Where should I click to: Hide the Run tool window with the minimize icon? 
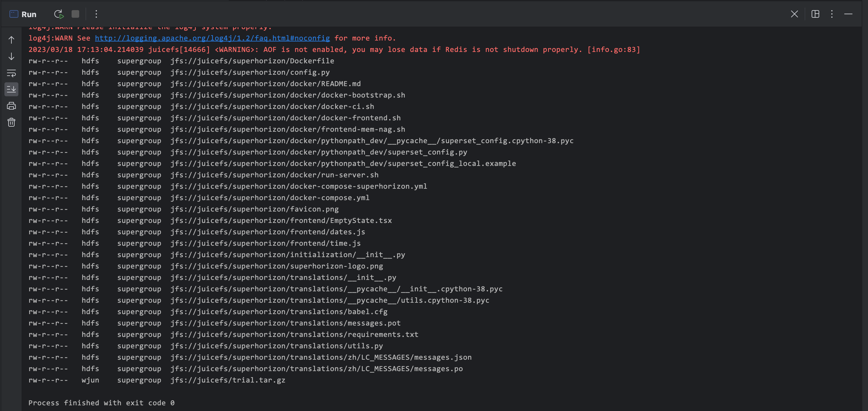[848, 14]
